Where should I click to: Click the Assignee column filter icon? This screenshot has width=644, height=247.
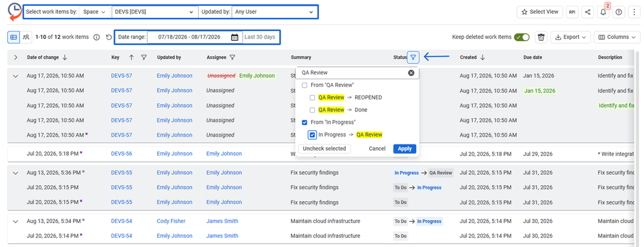(x=232, y=57)
